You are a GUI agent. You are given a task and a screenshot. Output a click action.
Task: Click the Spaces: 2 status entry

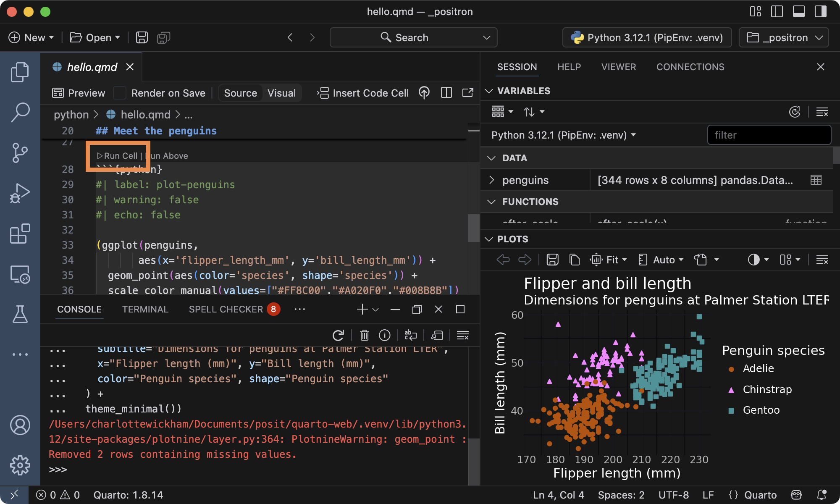(621, 495)
